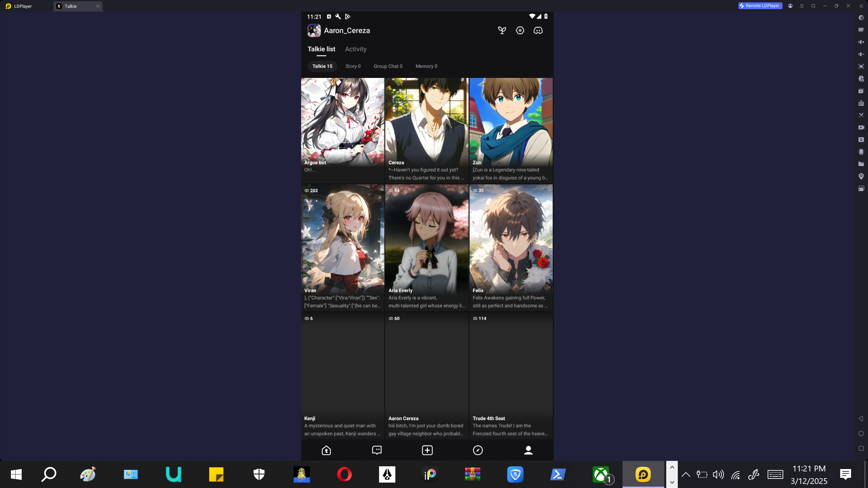This screenshot has height=488, width=868.
Task: Open LDPlayer settings hexagon in right sidebar
Action: [x=861, y=18]
